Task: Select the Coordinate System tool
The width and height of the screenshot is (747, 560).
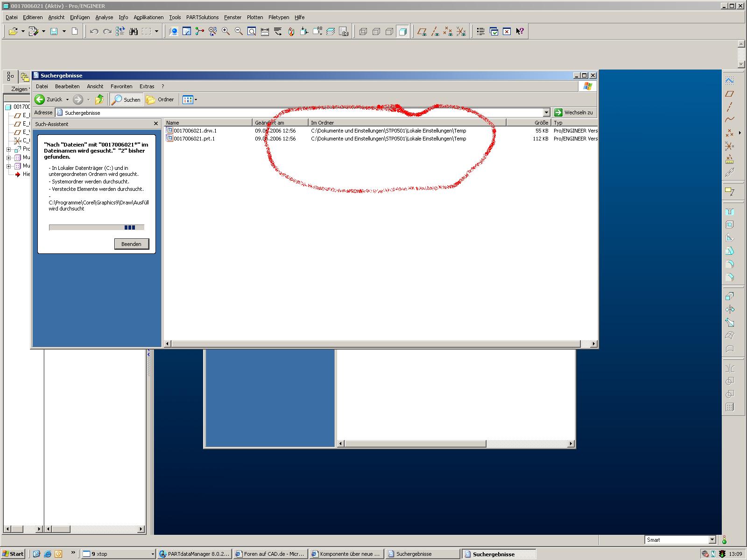Action: [730, 146]
